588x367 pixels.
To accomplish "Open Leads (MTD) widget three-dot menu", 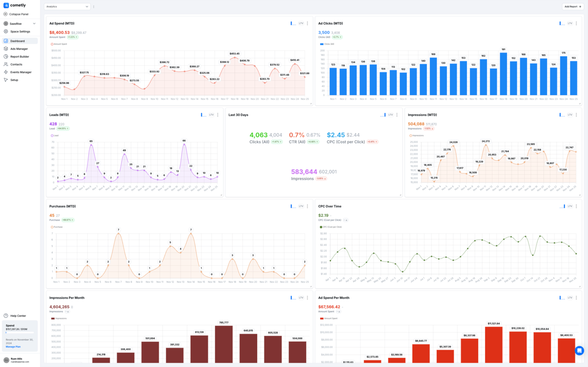I will click(x=218, y=115).
